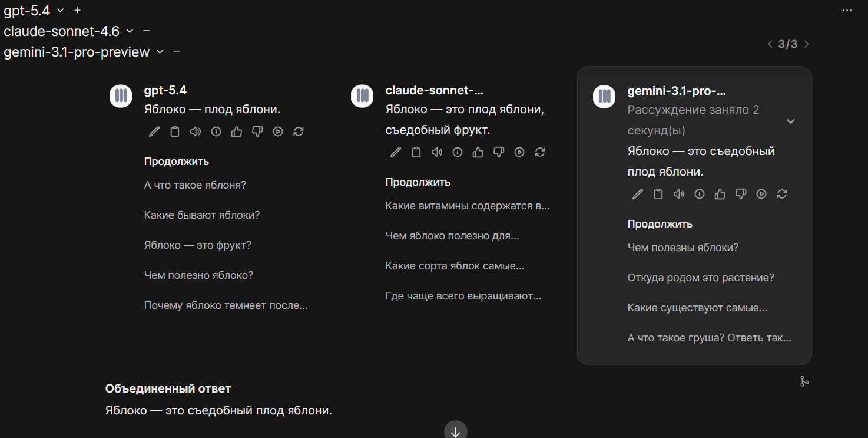
Task: Like the gemini-3.1-pro response
Action: coord(720,195)
